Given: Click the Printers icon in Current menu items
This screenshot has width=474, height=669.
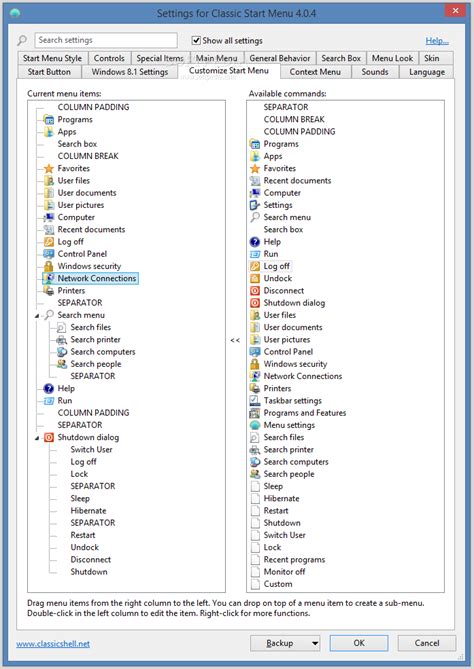Looking at the screenshot, I should [x=49, y=291].
